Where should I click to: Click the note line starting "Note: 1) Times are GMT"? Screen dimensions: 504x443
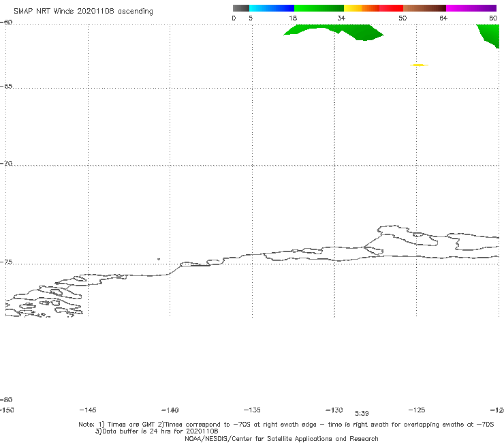click(286, 425)
